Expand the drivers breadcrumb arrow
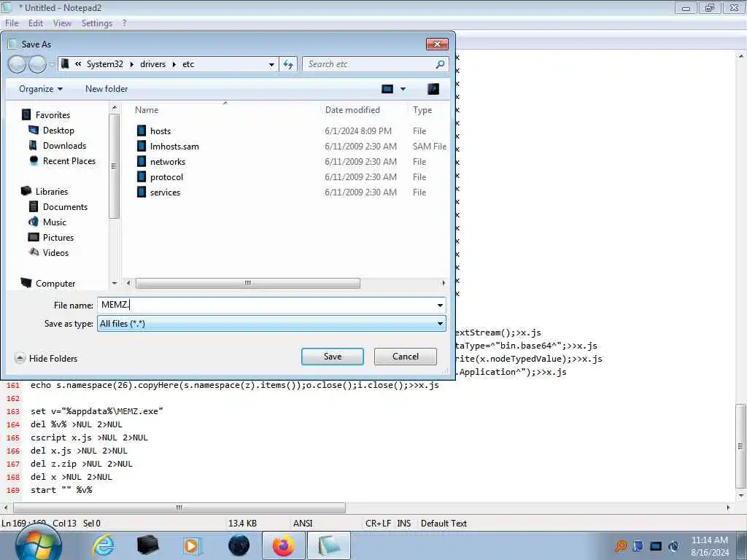This screenshot has width=747, height=560. [x=174, y=64]
